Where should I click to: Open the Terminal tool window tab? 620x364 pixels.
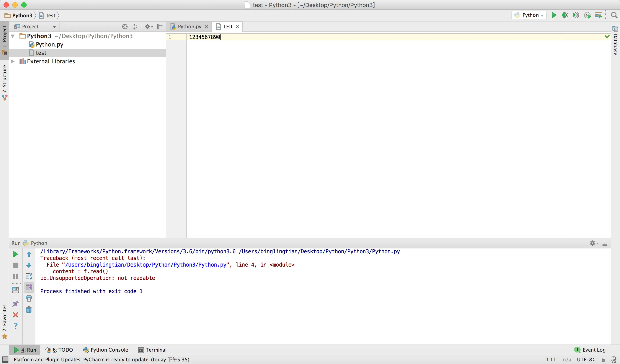pyautogui.click(x=152, y=350)
